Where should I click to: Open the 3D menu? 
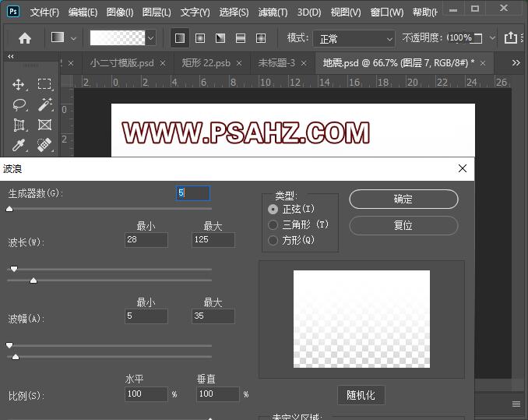pyautogui.click(x=309, y=12)
